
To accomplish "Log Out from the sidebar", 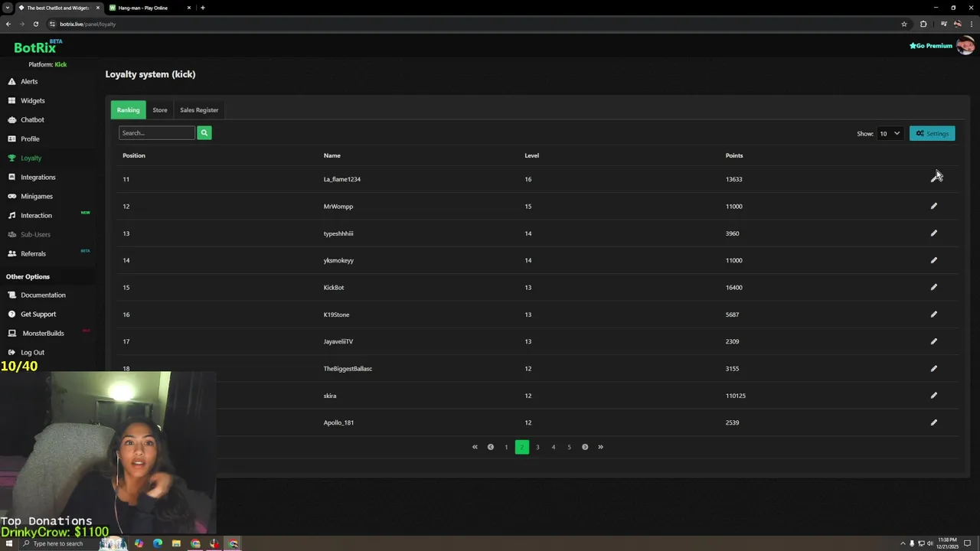I will pos(32,352).
